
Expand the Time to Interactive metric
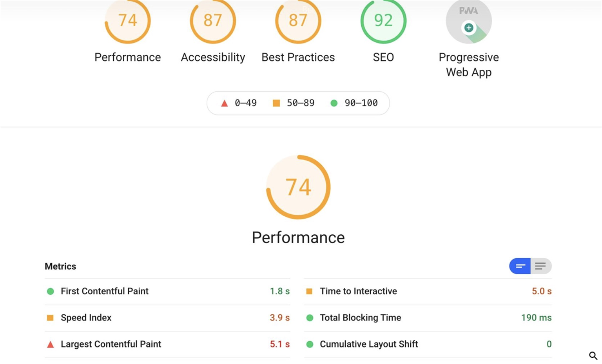point(358,291)
